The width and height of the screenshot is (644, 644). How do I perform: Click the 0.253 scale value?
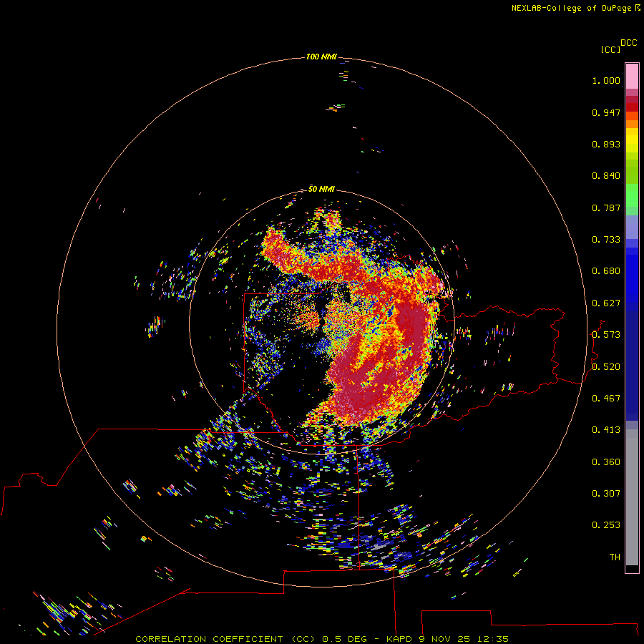[x=606, y=525]
